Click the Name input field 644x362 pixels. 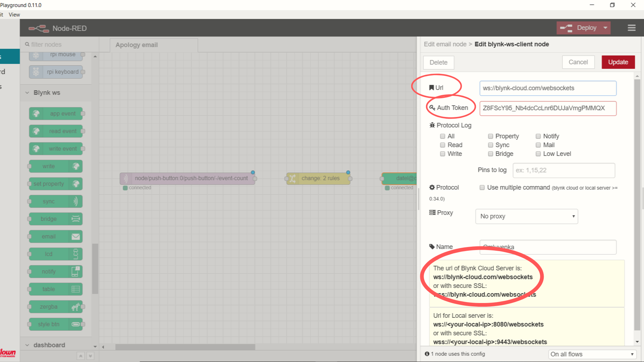(x=548, y=247)
